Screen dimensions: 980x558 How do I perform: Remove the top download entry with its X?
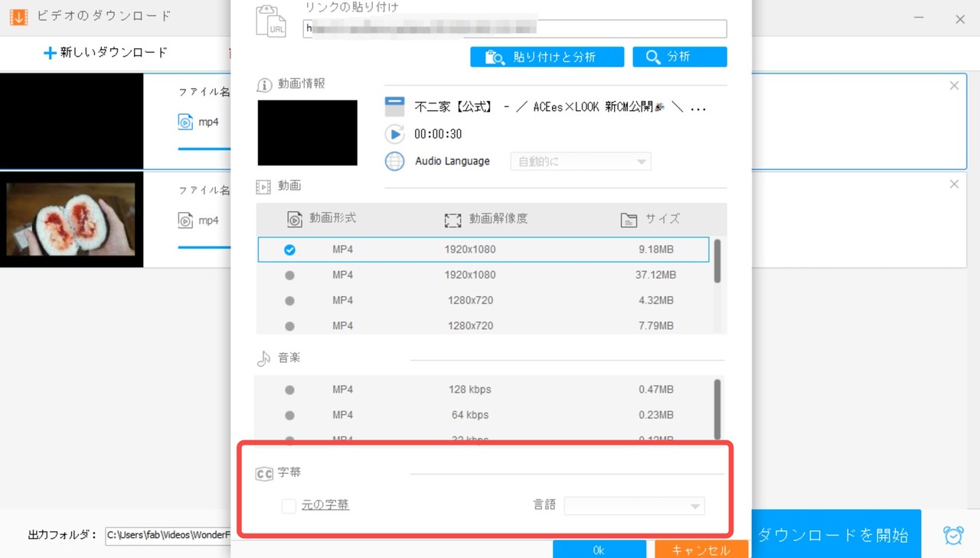[x=954, y=86]
